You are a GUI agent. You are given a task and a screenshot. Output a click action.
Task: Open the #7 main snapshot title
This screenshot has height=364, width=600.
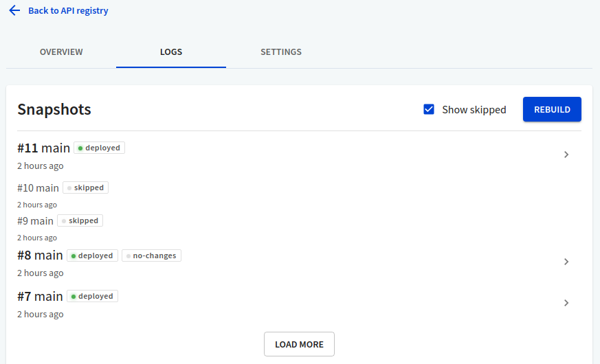coord(40,296)
